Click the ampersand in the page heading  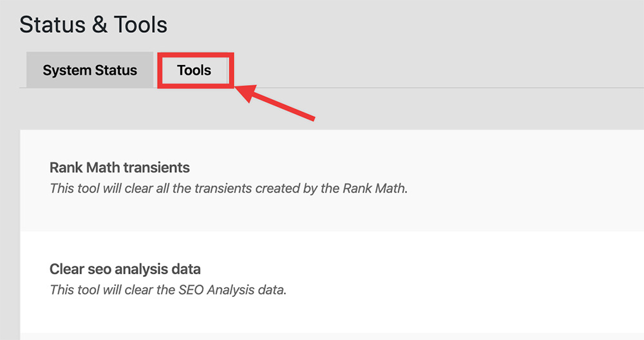coord(100,25)
